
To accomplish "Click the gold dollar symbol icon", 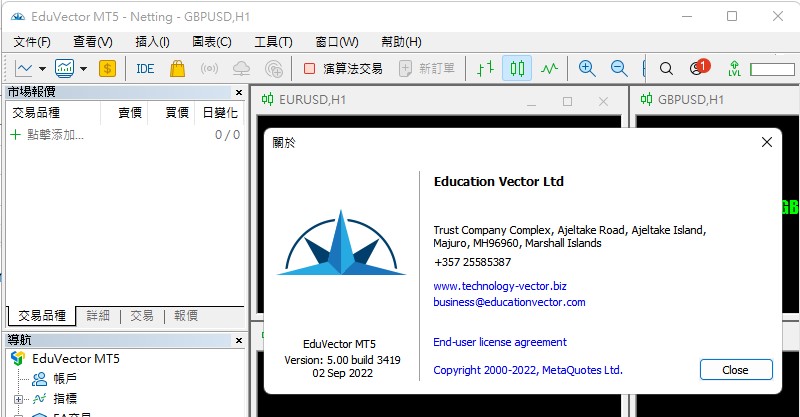I will (x=107, y=69).
